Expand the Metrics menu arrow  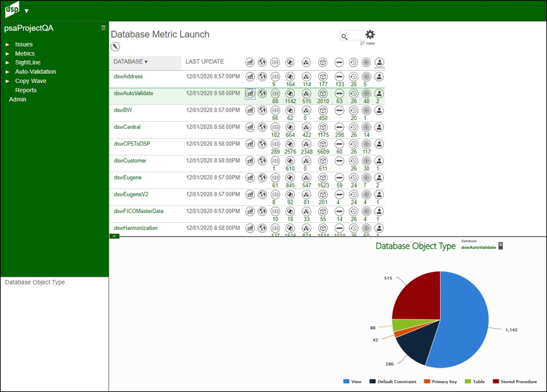point(7,54)
